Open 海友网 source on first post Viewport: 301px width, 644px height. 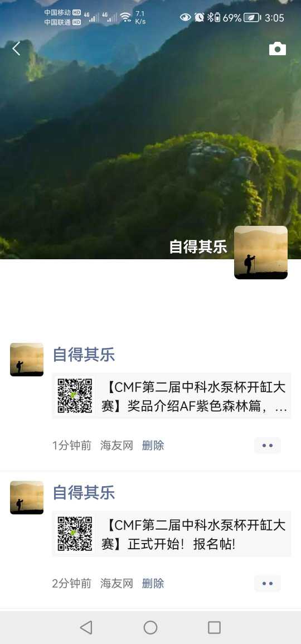(116, 446)
